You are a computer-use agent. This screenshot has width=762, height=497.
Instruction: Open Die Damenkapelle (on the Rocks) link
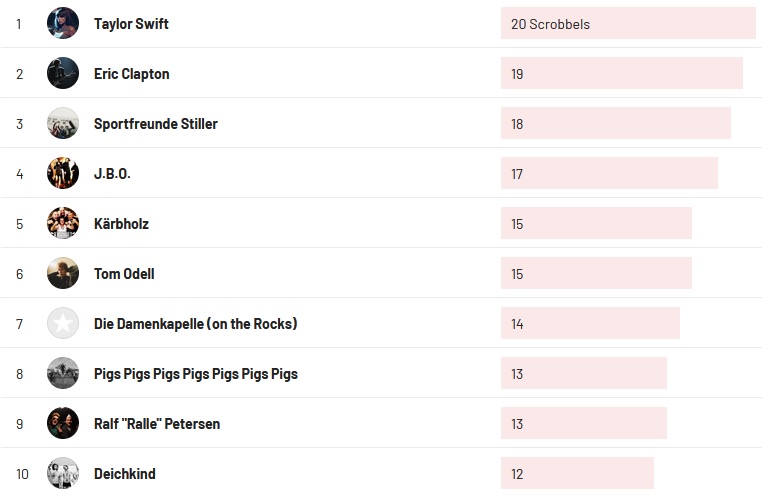click(195, 324)
